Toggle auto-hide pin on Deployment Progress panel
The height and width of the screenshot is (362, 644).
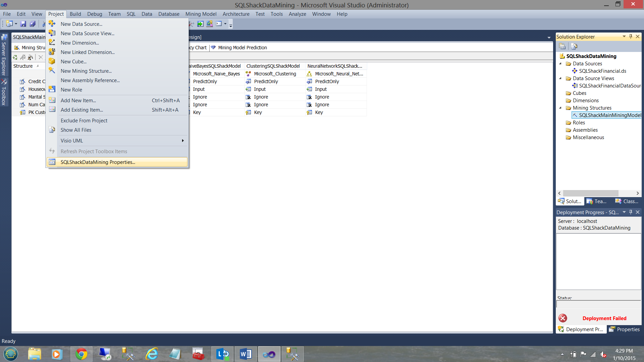pos(631,212)
